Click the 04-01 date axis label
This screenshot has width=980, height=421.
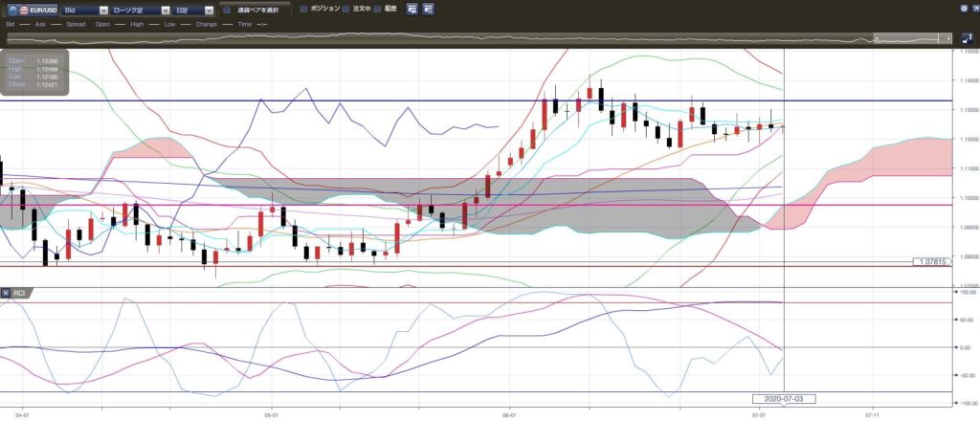coord(23,414)
